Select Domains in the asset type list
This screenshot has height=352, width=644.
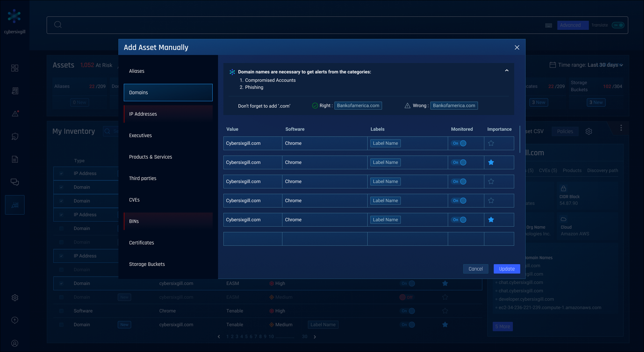pos(168,93)
